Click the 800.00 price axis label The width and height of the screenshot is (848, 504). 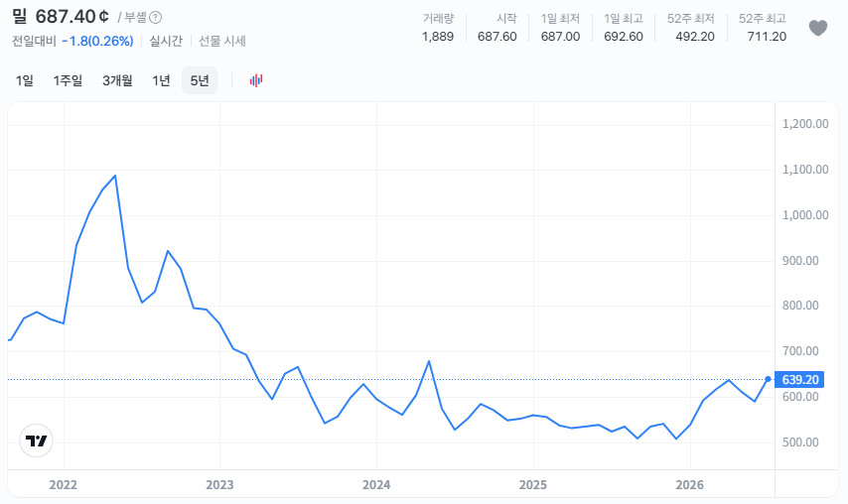[x=800, y=306]
